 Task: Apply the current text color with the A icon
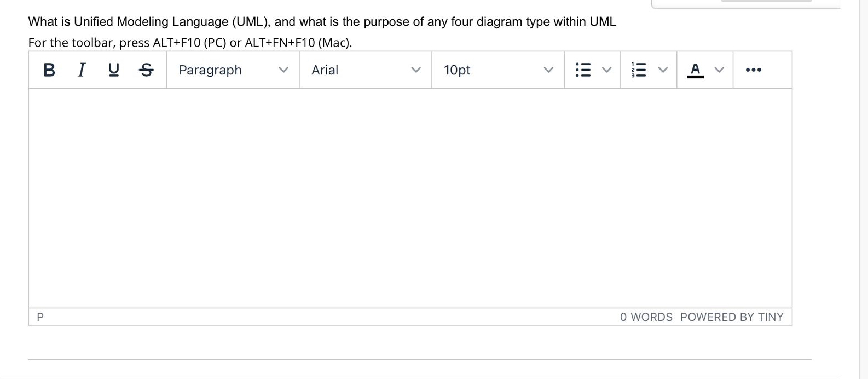click(695, 70)
